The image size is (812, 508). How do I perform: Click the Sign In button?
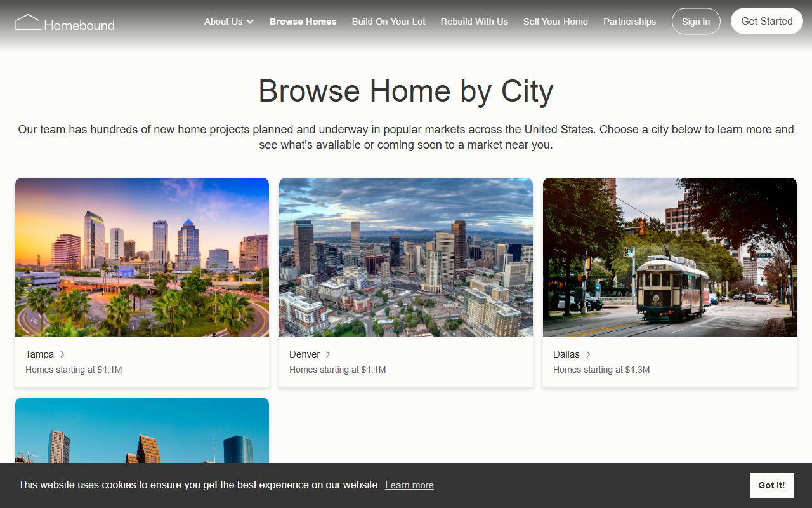tap(696, 22)
